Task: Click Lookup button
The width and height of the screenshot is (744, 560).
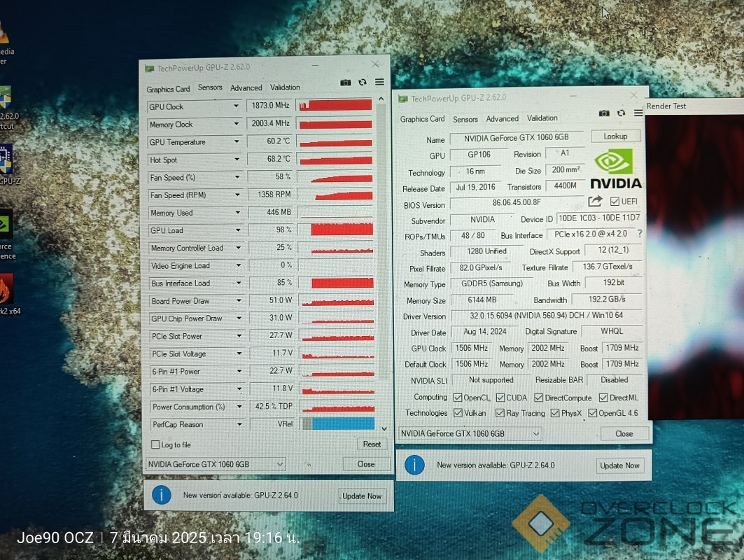Action: pyautogui.click(x=615, y=136)
